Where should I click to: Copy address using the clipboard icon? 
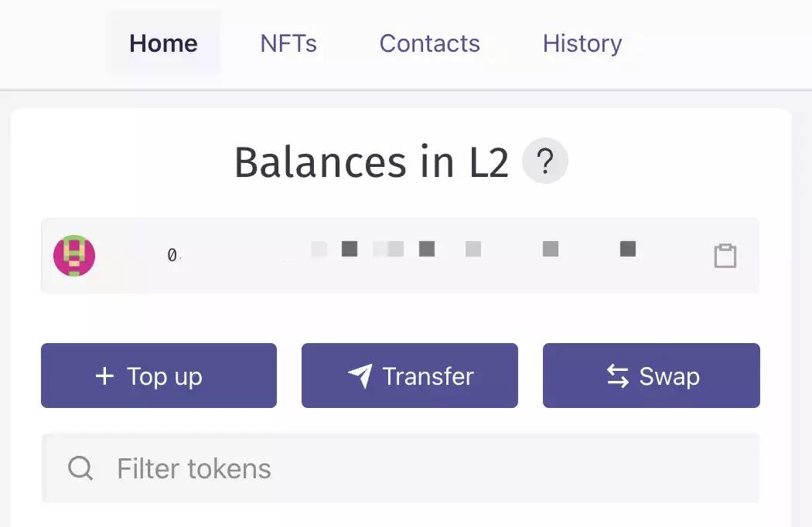pyautogui.click(x=725, y=256)
